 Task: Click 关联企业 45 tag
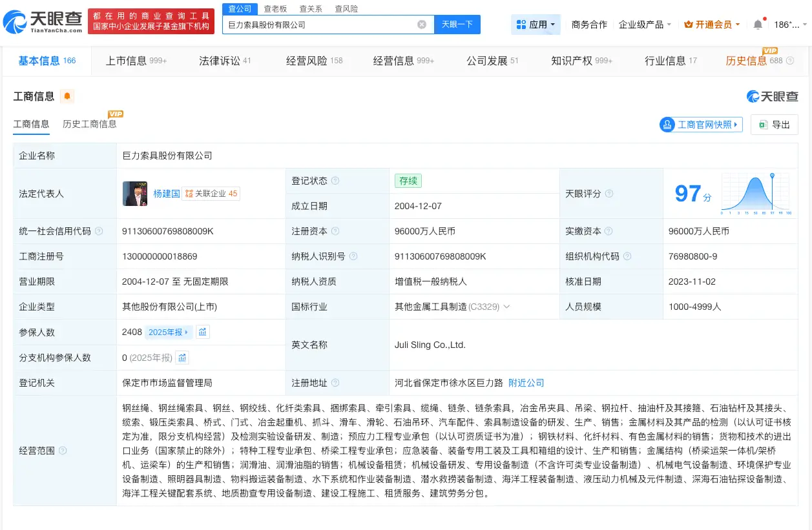pos(211,194)
